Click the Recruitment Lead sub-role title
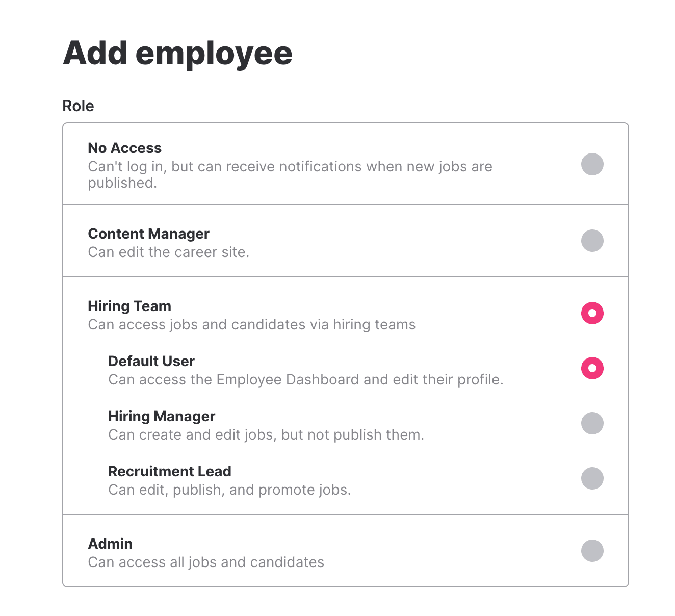Image resolution: width=675 pixels, height=616 pixels. click(x=170, y=471)
